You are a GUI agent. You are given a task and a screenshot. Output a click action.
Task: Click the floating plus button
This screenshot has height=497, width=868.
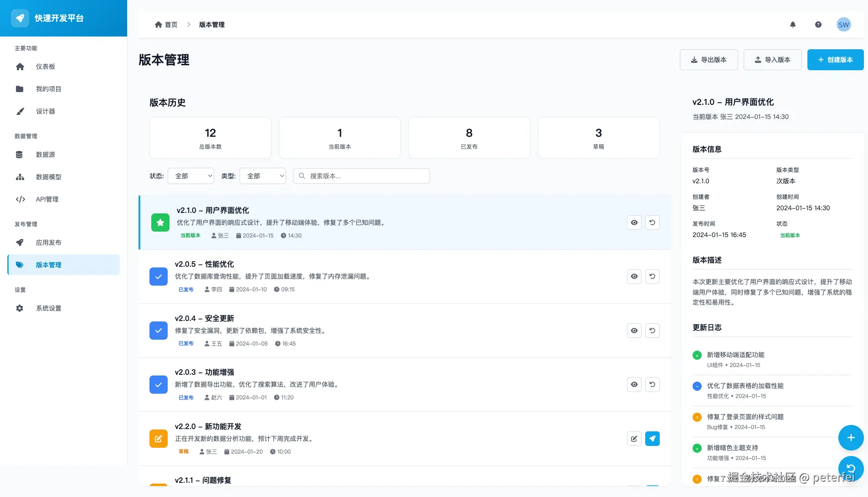pos(851,438)
